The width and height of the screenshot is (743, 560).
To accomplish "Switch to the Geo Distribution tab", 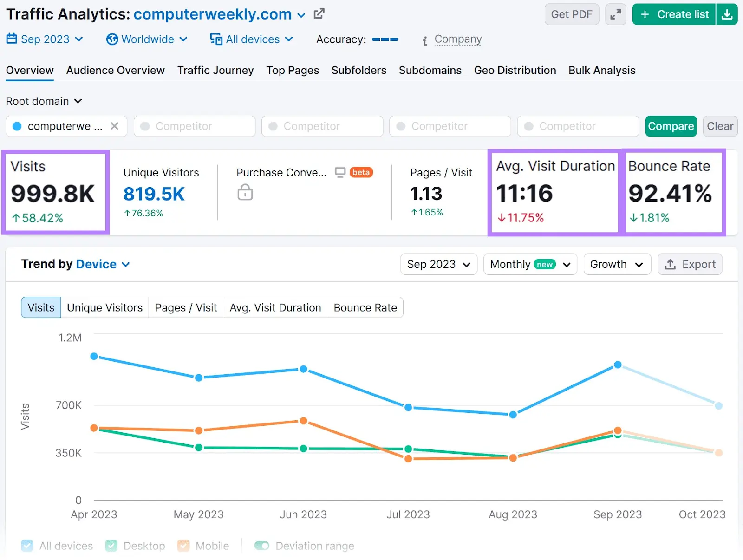I will pos(515,70).
